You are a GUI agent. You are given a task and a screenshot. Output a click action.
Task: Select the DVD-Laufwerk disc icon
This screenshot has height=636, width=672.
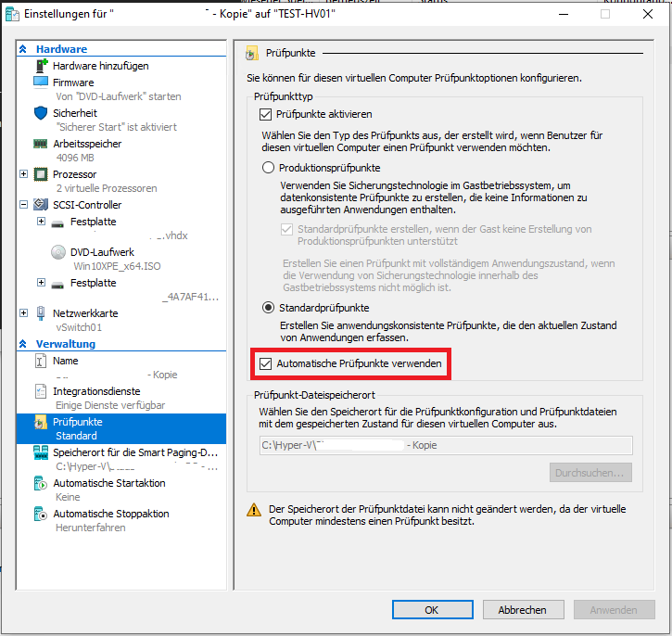(x=57, y=252)
